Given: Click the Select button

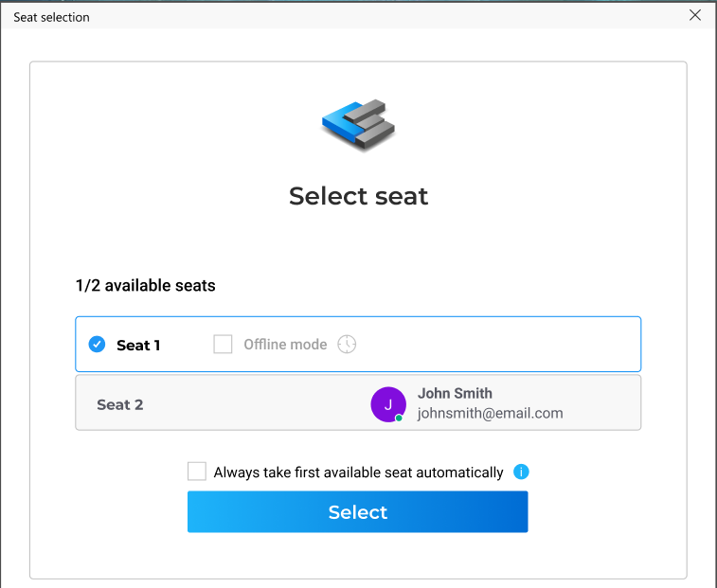Looking at the screenshot, I should (x=358, y=511).
